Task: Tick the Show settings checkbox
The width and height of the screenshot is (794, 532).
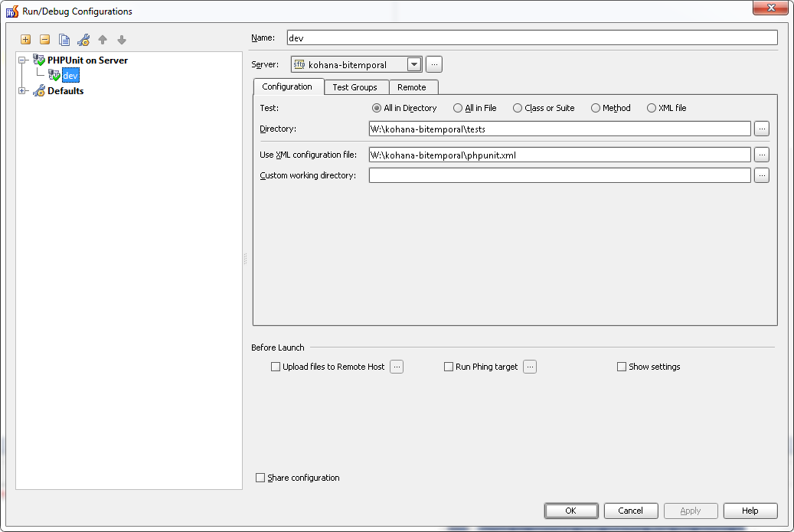Action: pos(621,367)
